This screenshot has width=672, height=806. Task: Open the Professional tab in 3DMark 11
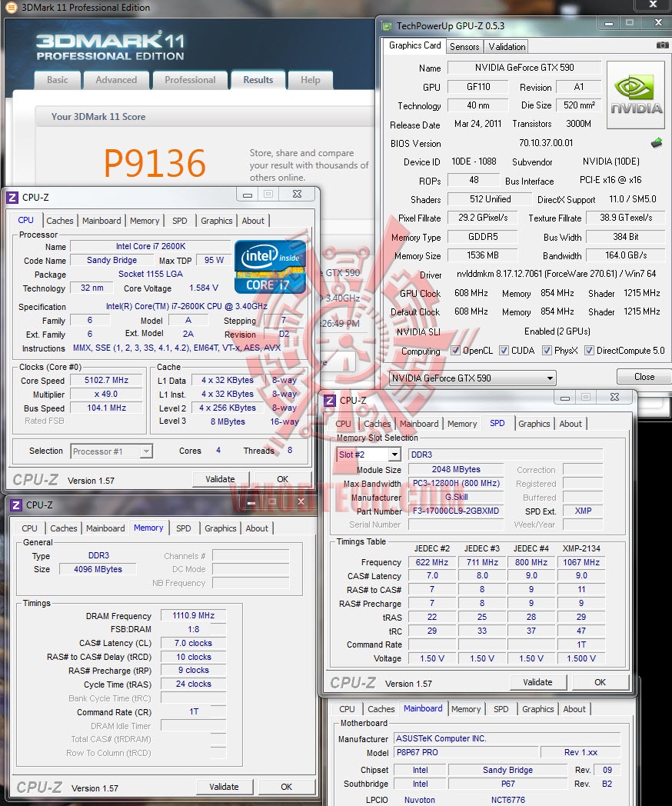190,80
